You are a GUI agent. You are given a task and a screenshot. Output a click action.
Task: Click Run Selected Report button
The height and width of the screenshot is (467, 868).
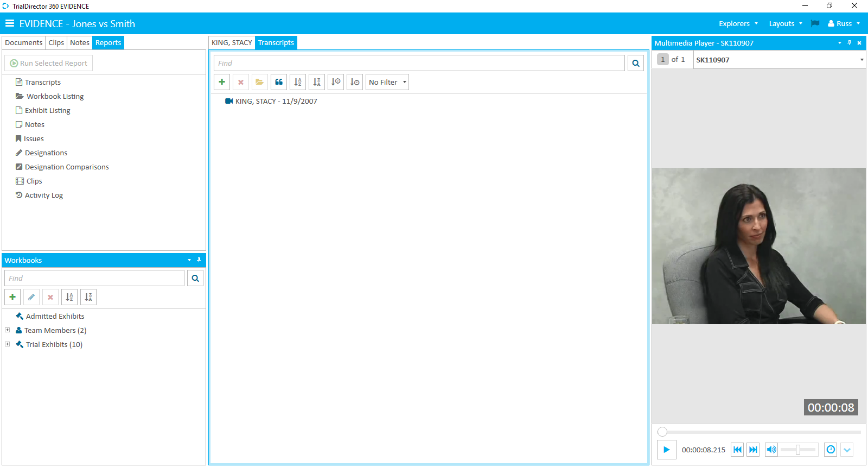[x=49, y=63]
